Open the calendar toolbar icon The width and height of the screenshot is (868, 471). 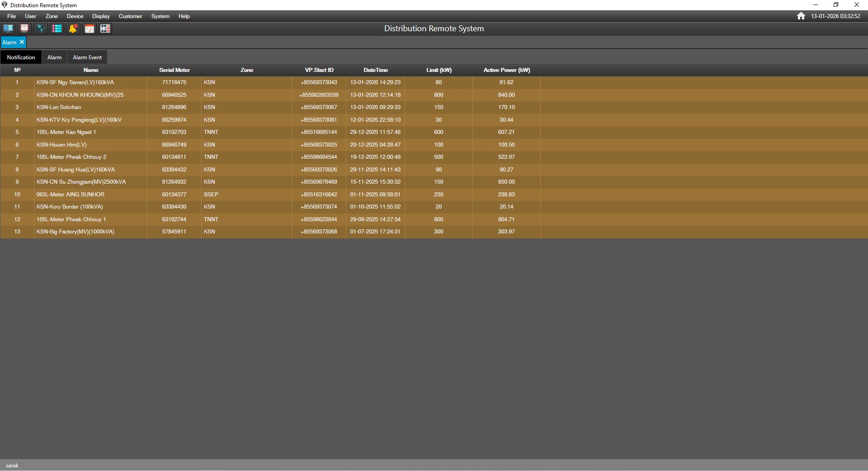89,29
